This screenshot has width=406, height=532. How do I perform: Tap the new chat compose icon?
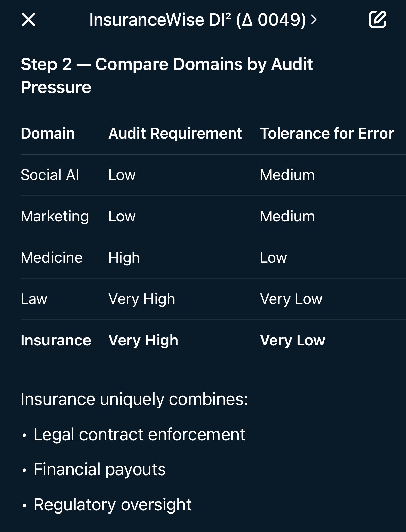tap(377, 20)
